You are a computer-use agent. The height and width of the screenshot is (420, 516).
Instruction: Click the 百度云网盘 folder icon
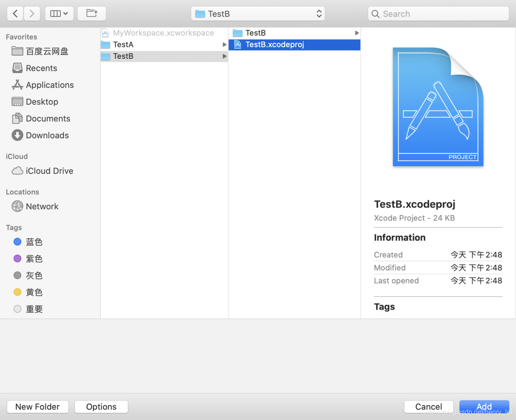(17, 51)
